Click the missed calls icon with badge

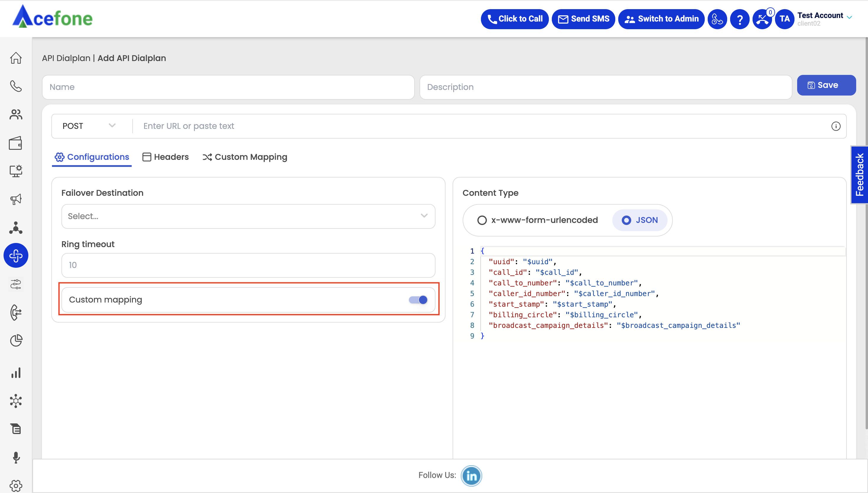point(762,19)
